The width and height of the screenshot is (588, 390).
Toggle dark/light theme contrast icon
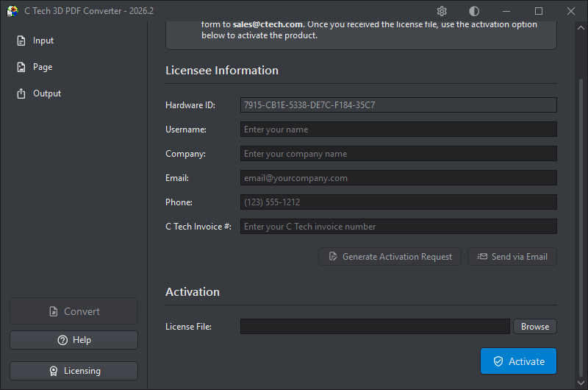[474, 11]
